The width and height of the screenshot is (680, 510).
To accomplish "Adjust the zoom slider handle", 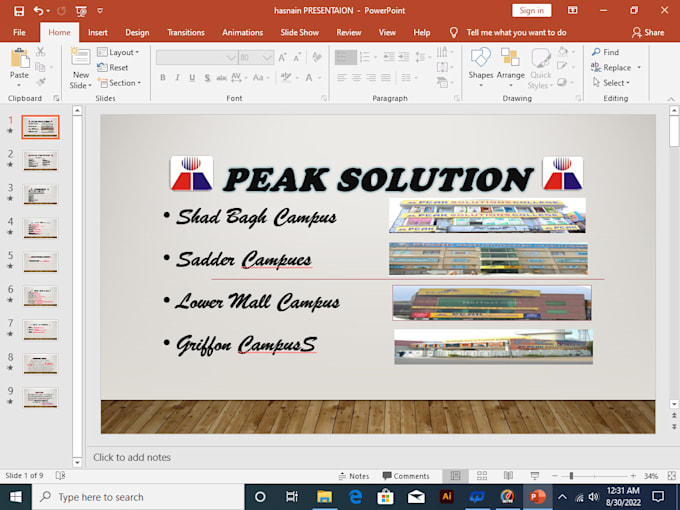I will 571,476.
